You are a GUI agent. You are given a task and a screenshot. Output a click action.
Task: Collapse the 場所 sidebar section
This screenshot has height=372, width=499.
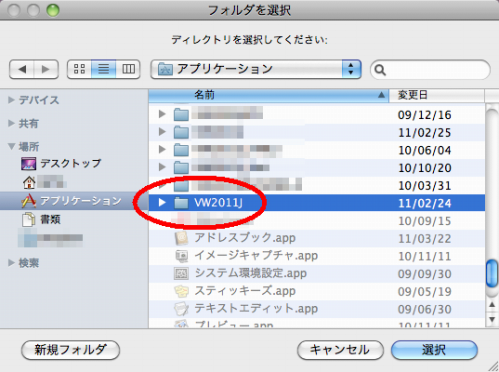tap(11, 146)
